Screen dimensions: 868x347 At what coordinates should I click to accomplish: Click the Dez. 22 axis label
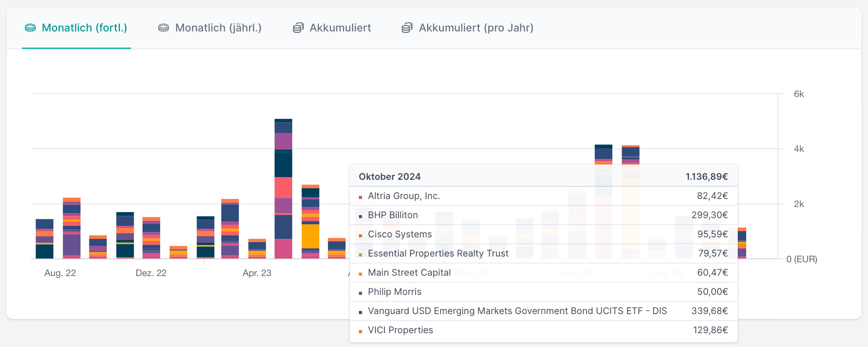tap(151, 273)
